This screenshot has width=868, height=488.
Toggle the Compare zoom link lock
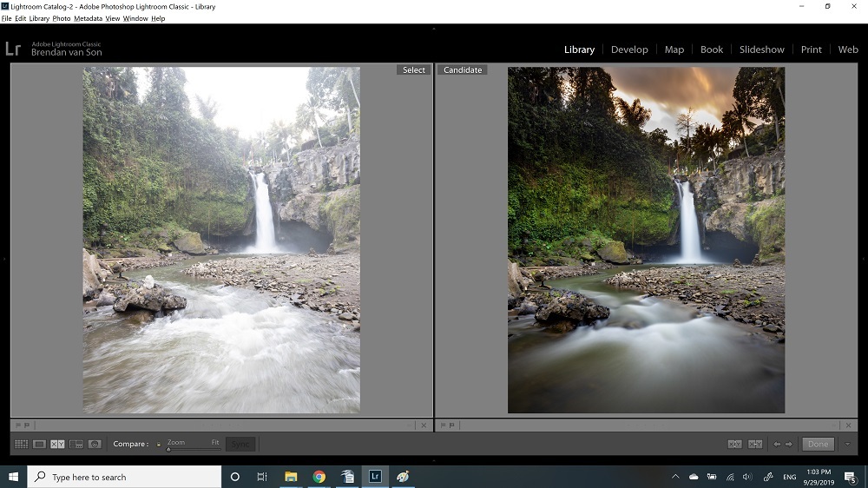pyautogui.click(x=159, y=445)
